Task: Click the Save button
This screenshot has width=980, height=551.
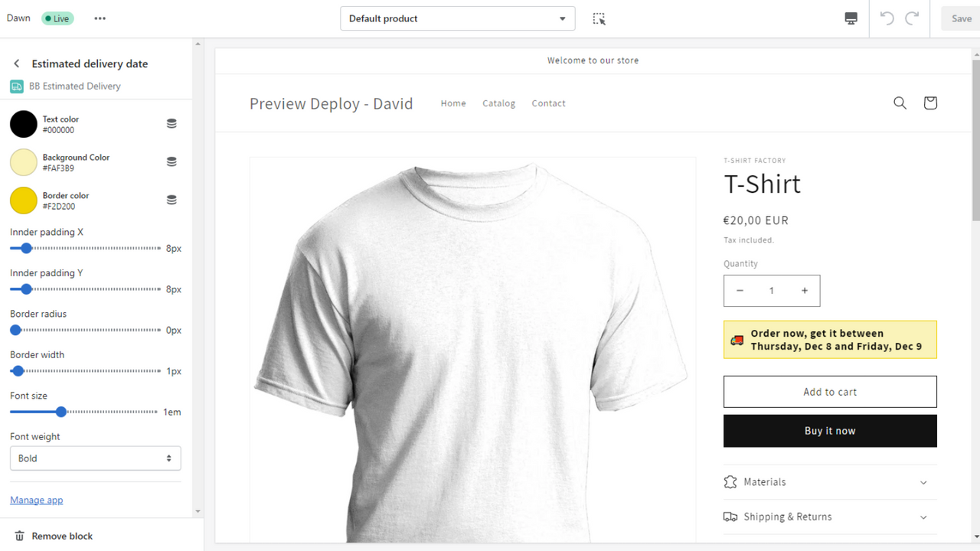Action: coord(960,18)
